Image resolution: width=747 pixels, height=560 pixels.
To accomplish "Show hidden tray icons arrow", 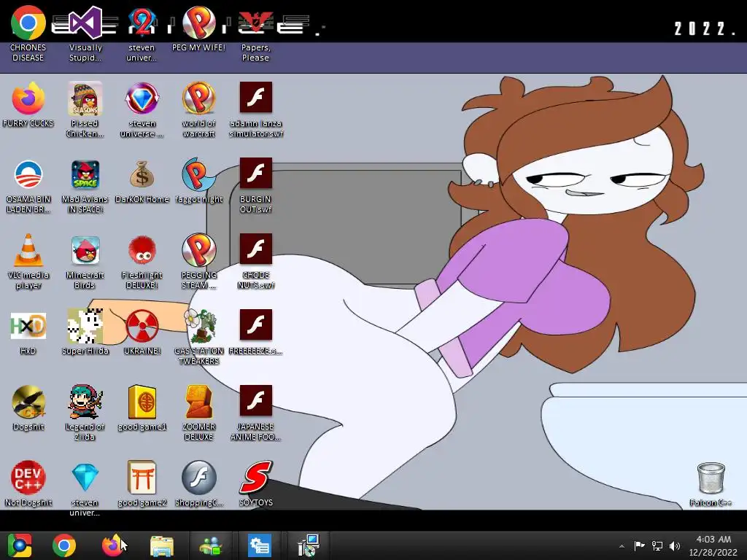I will pyautogui.click(x=622, y=546).
